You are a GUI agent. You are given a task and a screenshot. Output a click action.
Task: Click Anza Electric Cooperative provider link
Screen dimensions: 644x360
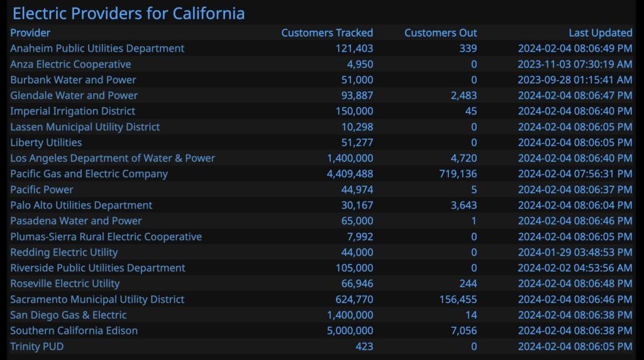(70, 64)
